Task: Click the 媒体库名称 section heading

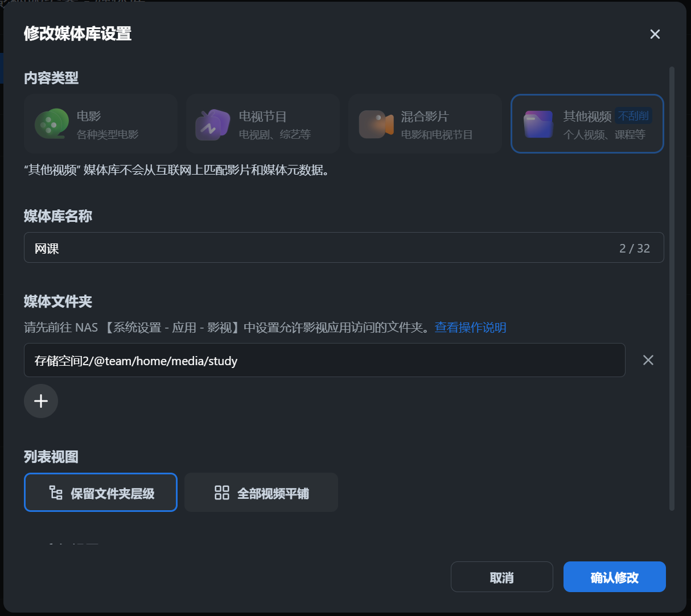Action: coord(58,216)
